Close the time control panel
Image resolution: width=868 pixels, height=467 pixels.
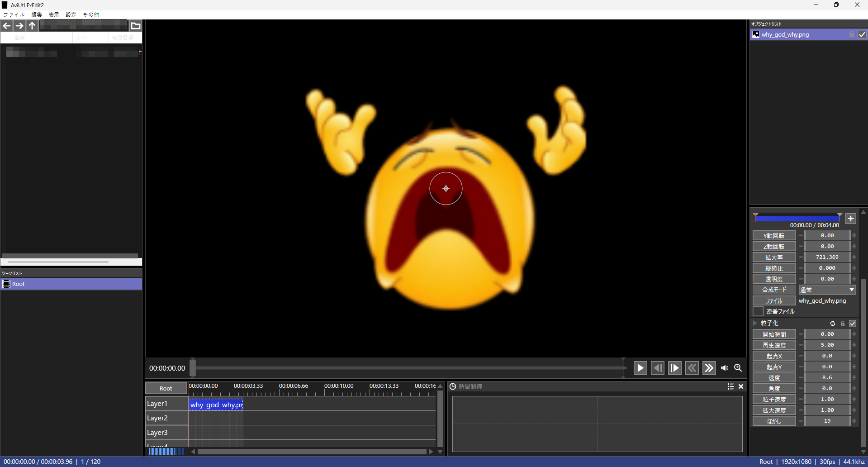pyautogui.click(x=741, y=386)
